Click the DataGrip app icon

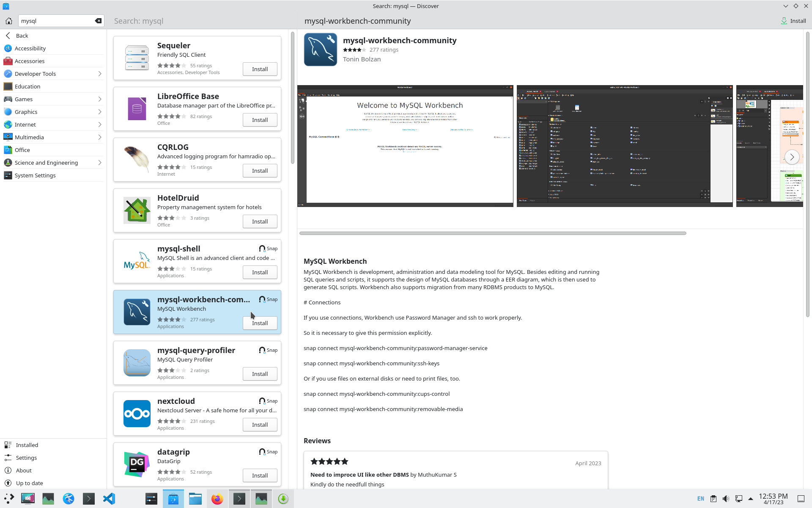137,464
